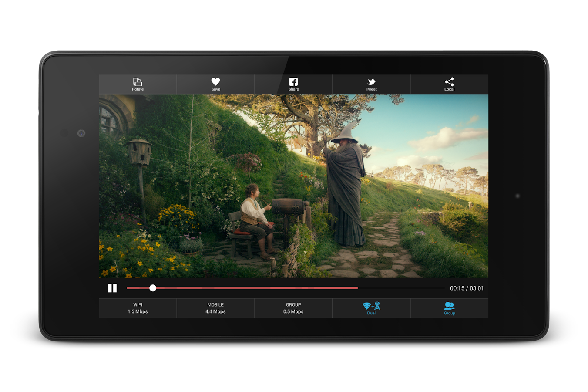Select WIFI 1.6 Mbps readout
Image resolution: width=588 pixels, height=392 pixels.
click(x=138, y=308)
